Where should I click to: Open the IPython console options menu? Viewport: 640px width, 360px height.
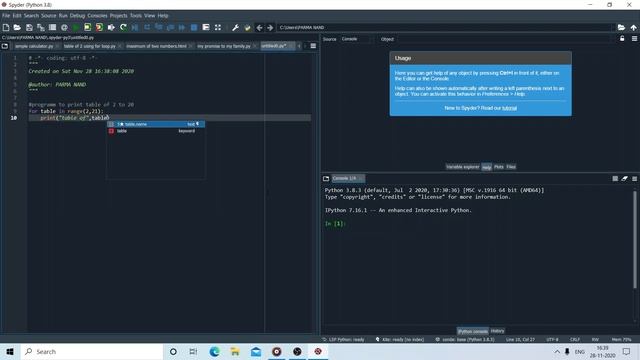pos(634,178)
